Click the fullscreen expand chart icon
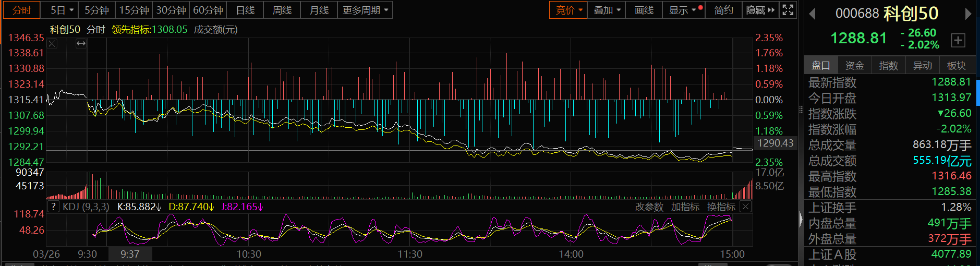The image size is (980, 266). click(788, 10)
